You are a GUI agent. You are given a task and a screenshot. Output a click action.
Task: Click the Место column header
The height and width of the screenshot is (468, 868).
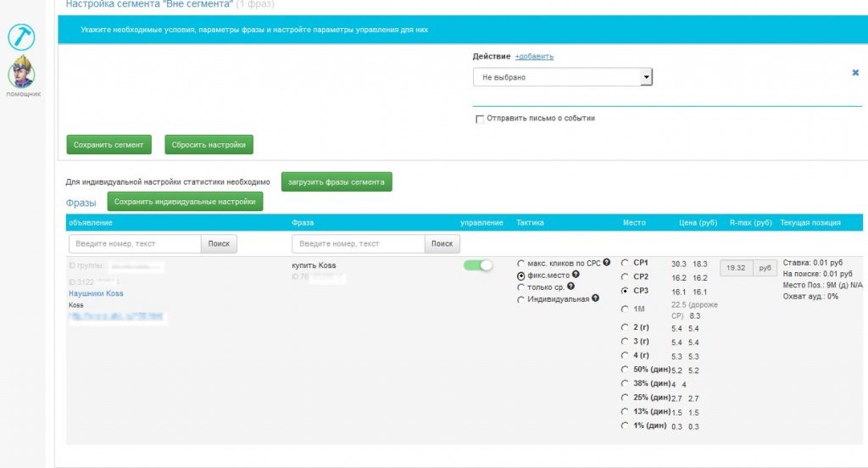(x=634, y=223)
